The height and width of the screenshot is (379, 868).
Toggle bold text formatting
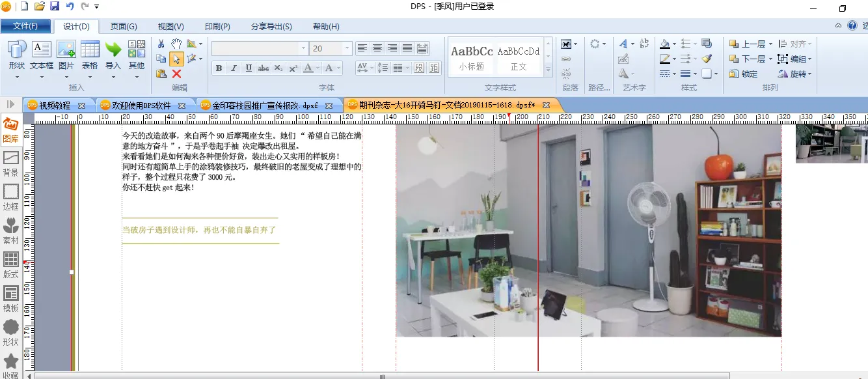click(x=219, y=68)
